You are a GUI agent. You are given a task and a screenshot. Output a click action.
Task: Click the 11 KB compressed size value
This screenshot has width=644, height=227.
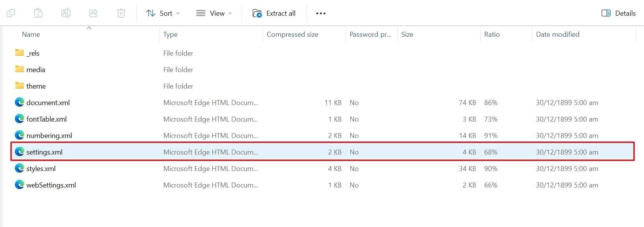point(333,102)
